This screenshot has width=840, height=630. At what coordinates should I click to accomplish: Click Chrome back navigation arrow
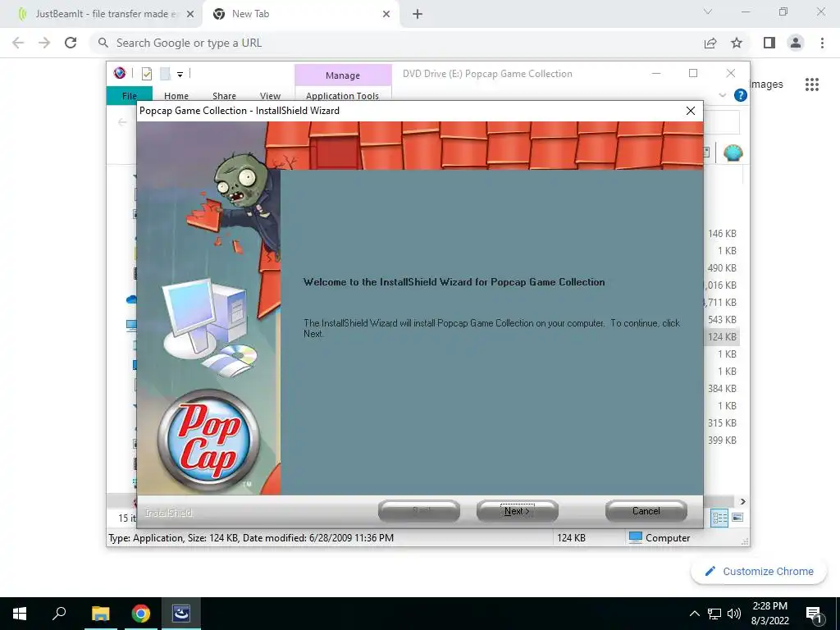18,43
